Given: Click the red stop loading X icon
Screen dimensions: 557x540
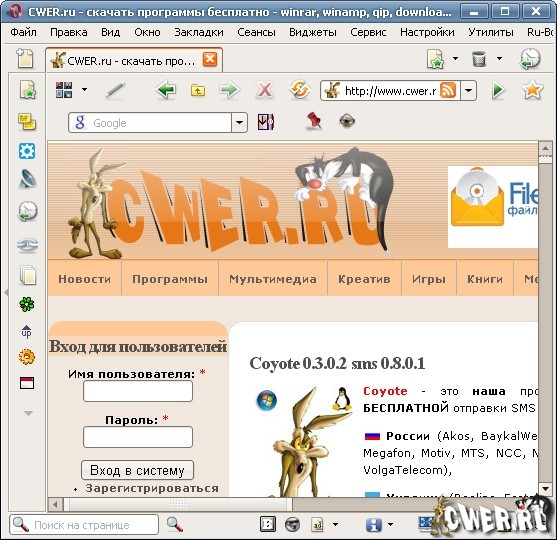Looking at the screenshot, I should click(265, 90).
